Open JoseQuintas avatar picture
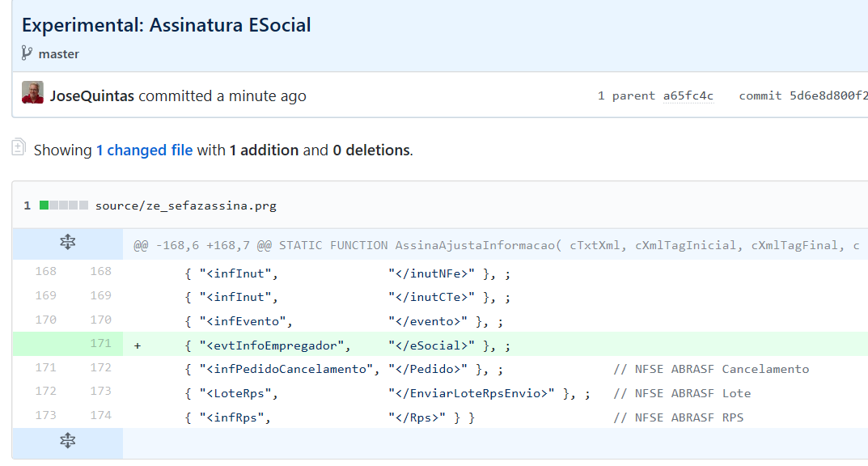Screen dimensions: 868x466 pos(32,93)
